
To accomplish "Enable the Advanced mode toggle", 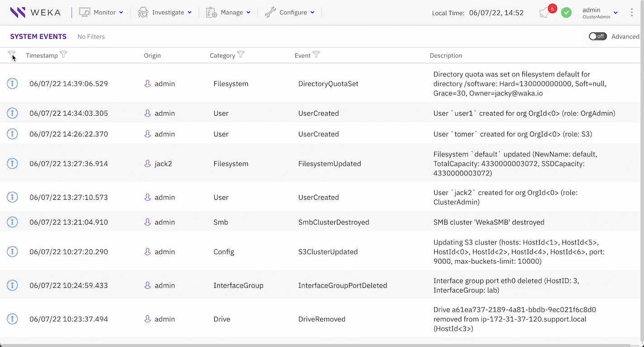I will pos(597,36).
